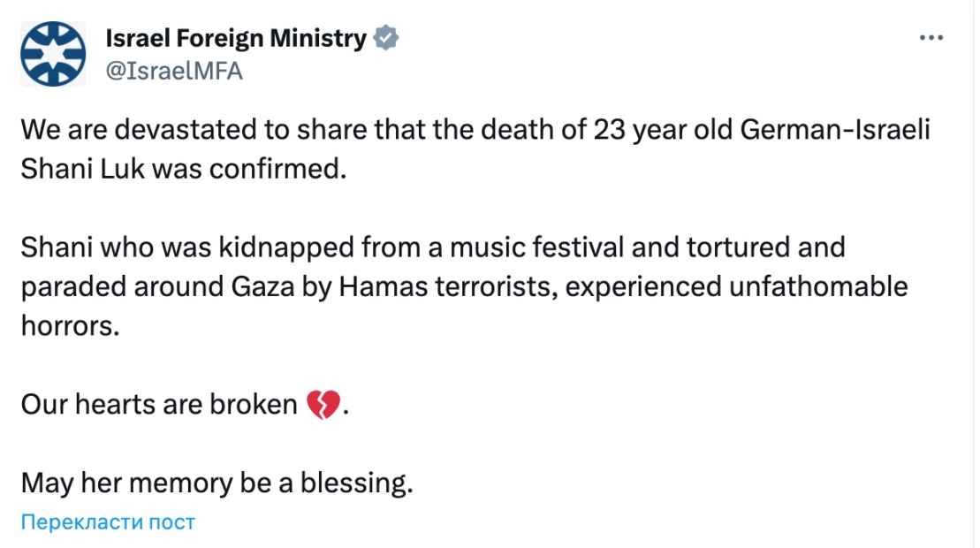Open the three-dot more options menu
This screenshot has height=548, width=980.
click(931, 38)
